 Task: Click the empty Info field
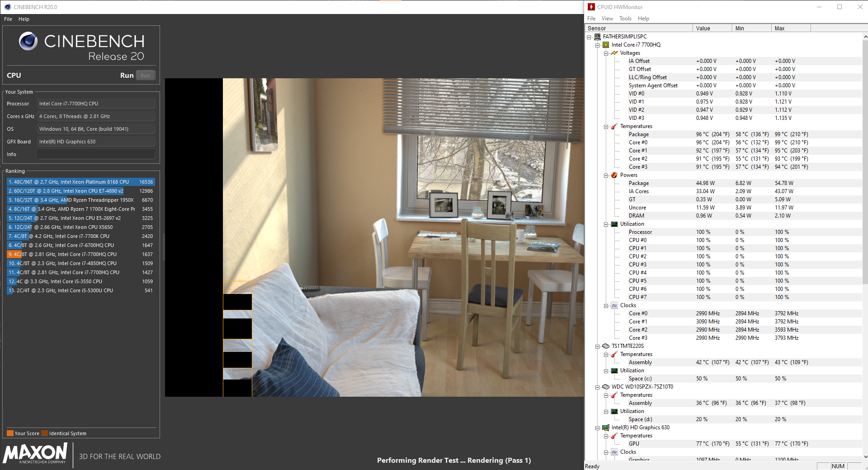pyautogui.click(x=96, y=154)
